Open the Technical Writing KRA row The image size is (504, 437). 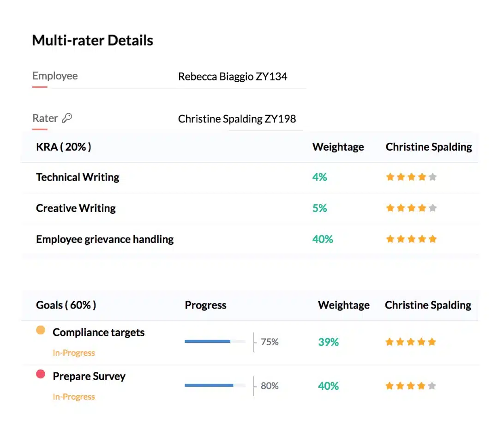[x=78, y=177]
